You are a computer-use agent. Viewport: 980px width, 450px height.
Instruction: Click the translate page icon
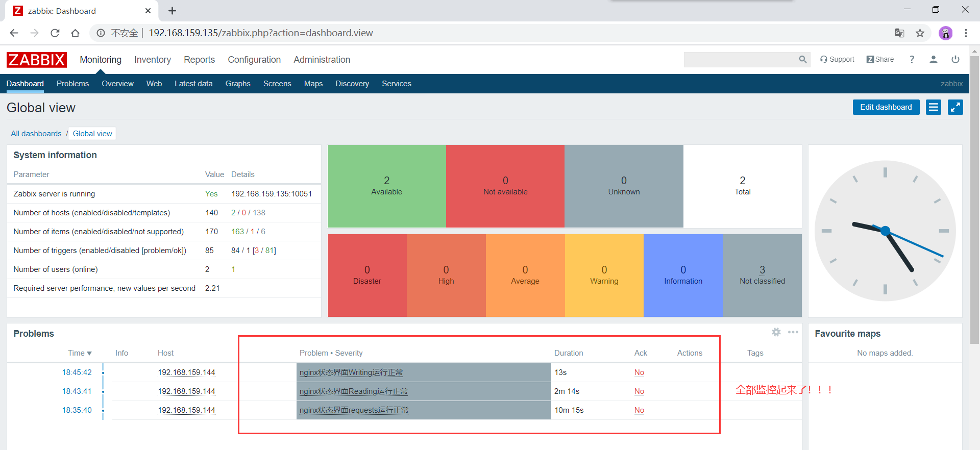pos(899,33)
